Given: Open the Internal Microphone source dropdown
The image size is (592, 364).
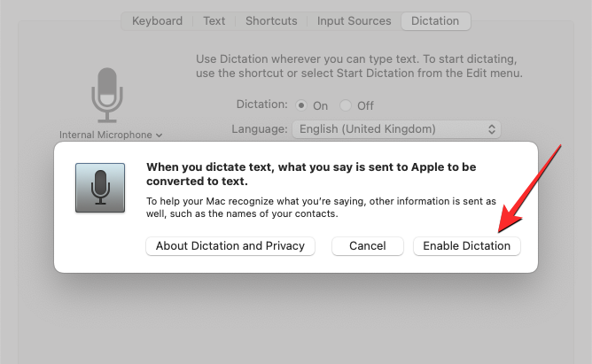Looking at the screenshot, I should click(x=111, y=136).
